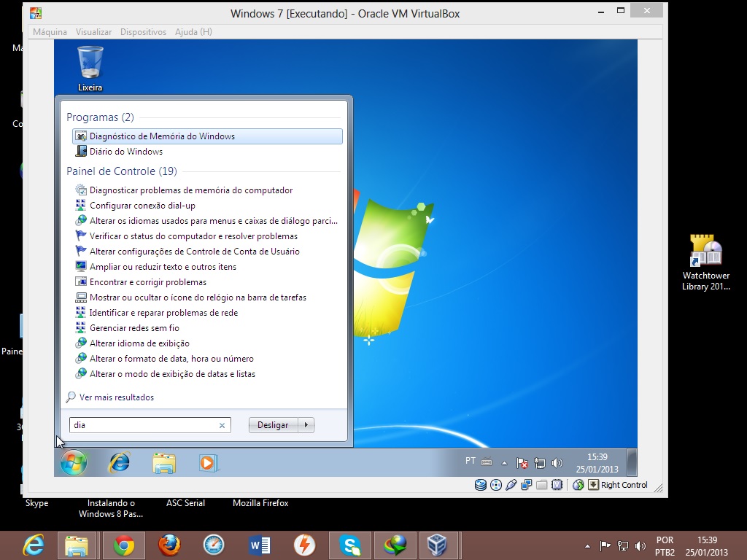Open File Explorer in host taskbar
This screenshot has height=560, width=747.
[77, 545]
